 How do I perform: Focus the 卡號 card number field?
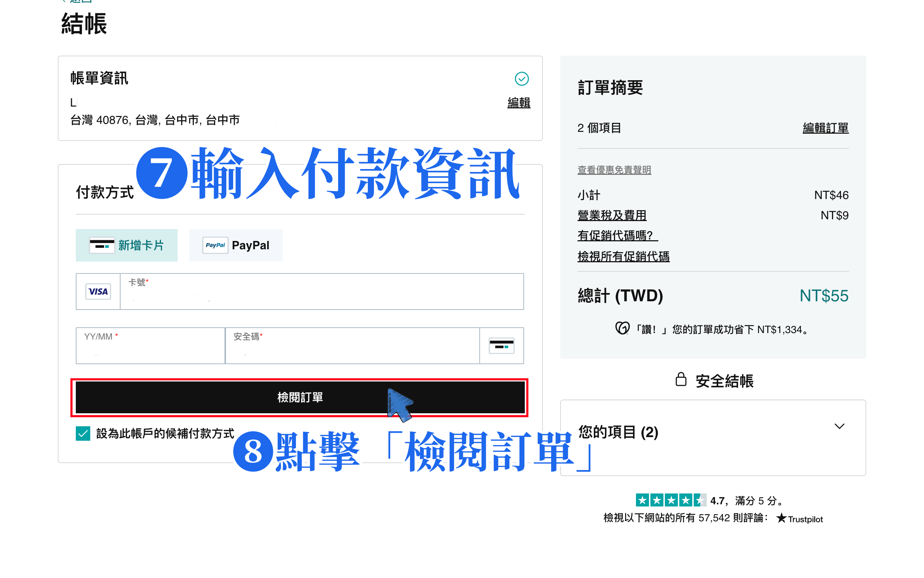(x=322, y=292)
